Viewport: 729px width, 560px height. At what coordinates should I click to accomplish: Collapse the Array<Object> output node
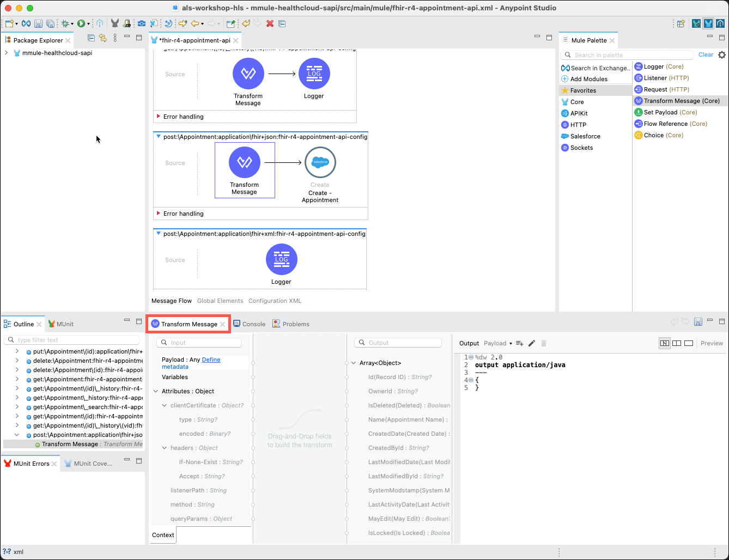354,363
